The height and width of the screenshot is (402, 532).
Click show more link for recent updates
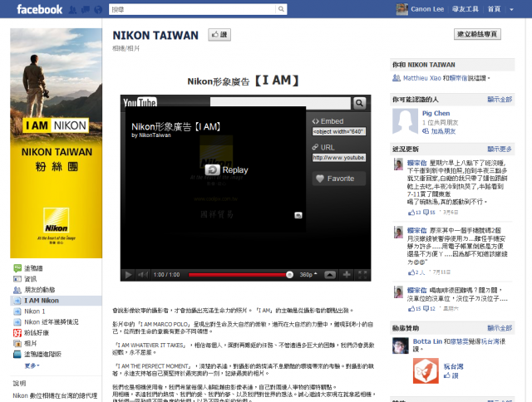[x=500, y=150]
